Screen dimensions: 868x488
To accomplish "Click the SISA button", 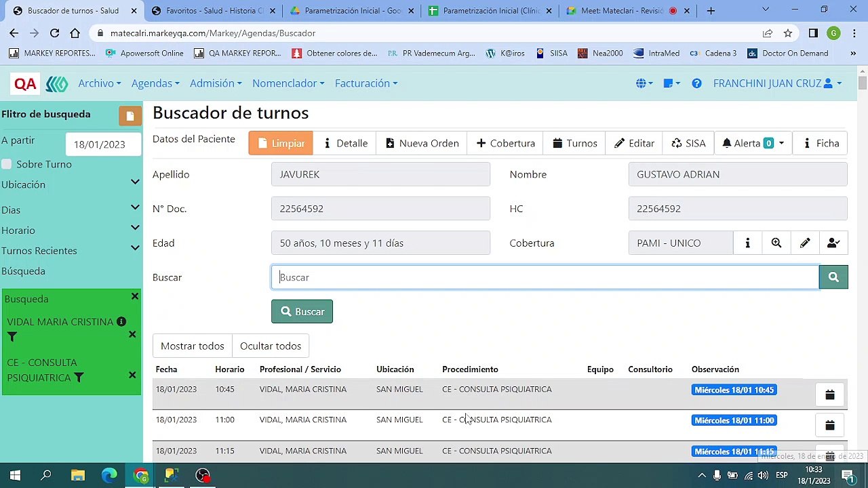I will [x=688, y=143].
